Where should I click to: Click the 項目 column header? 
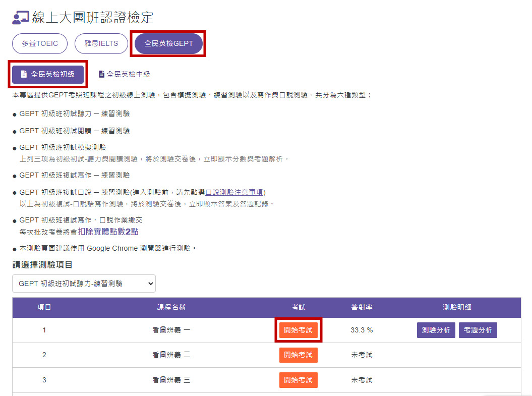pos(44,307)
